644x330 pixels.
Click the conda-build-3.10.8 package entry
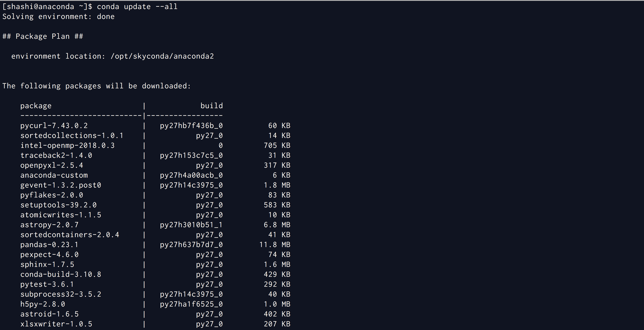point(60,274)
